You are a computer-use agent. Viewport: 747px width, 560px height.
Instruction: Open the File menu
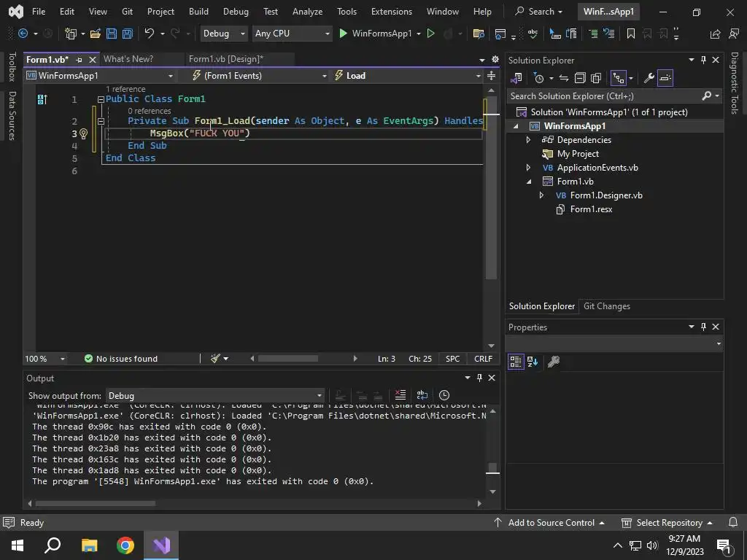[x=39, y=12]
